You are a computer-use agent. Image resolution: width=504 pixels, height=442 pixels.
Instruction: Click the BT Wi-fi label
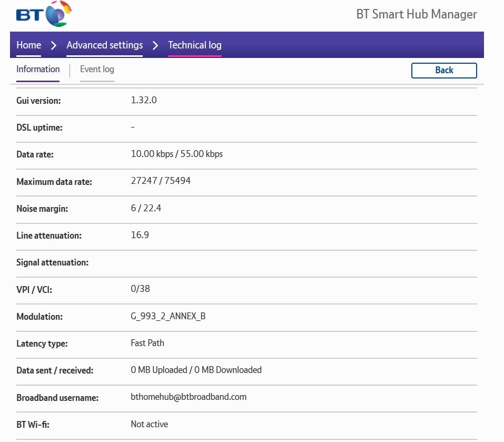[33, 425]
